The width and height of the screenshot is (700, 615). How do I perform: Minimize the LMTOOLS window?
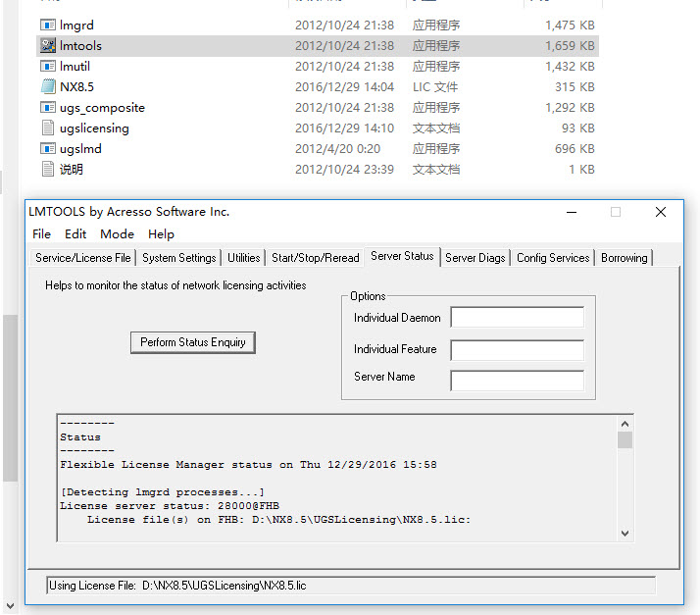[572, 212]
